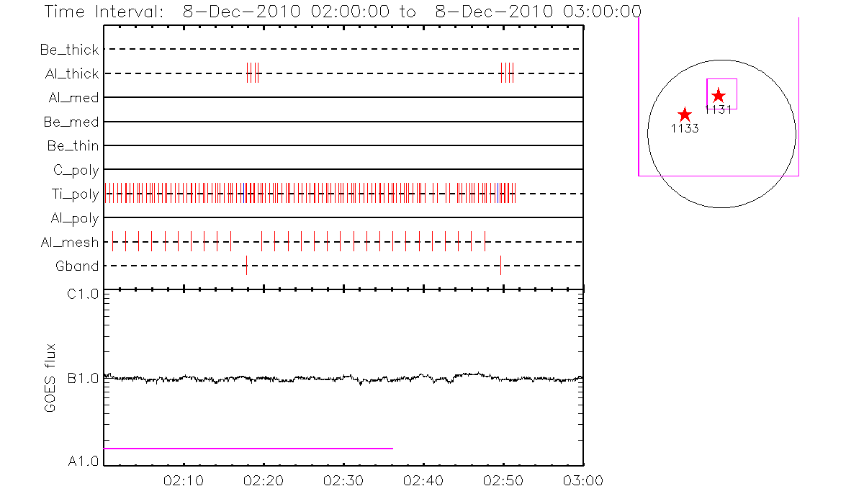
Task: Click the Be_thick filter label
Action: tap(70, 50)
